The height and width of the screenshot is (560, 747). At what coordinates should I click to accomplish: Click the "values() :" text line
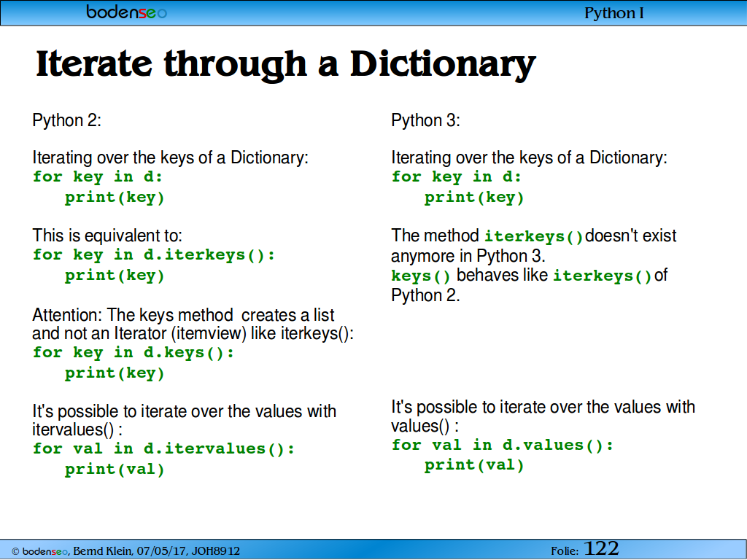click(425, 426)
